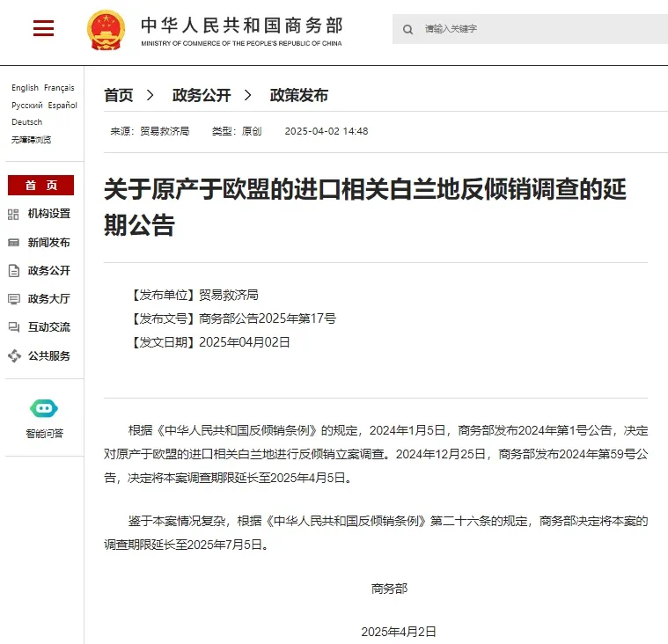
Task: Open 互动交流 sidebar menu item
Action: click(49, 326)
